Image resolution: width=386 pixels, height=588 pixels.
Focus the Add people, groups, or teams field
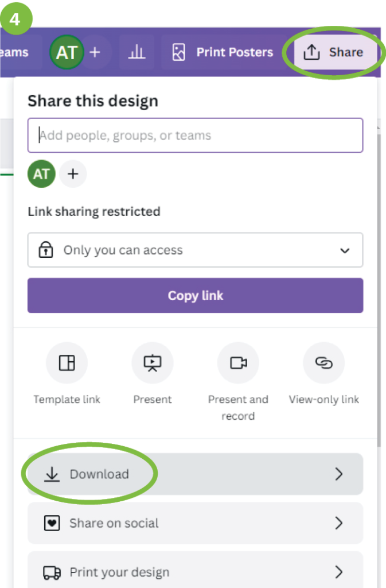tap(195, 136)
